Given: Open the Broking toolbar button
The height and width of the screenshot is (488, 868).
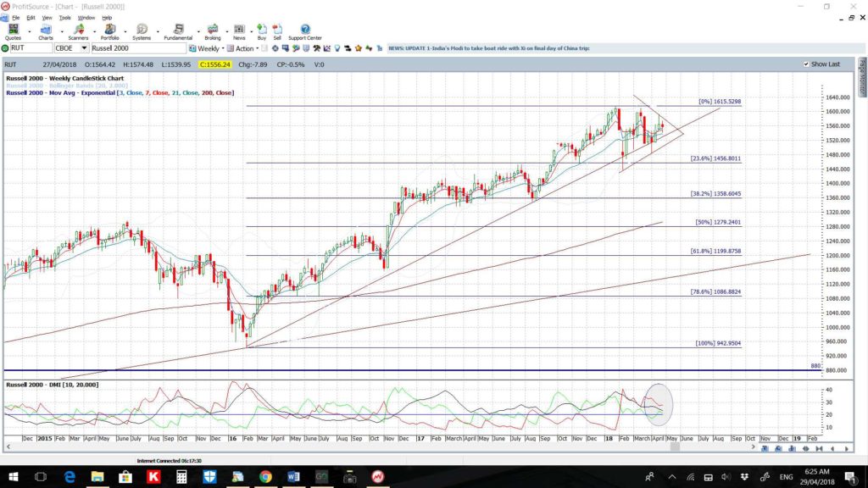Looking at the screenshot, I should pyautogui.click(x=213, y=32).
